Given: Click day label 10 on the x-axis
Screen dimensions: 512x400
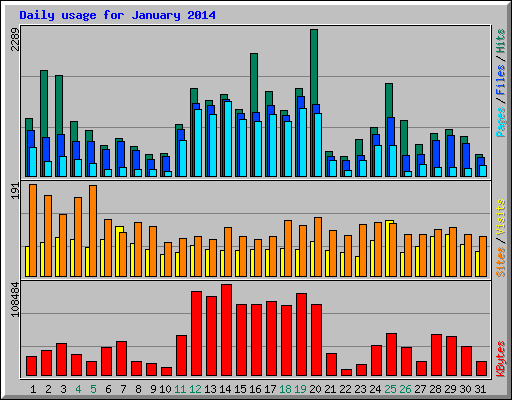Looking at the screenshot, I should click(165, 389).
